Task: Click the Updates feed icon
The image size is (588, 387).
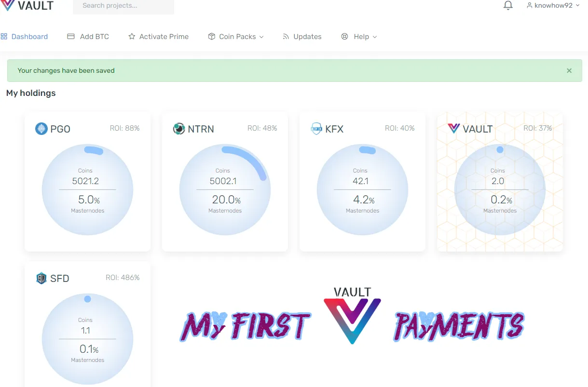Action: [x=286, y=37]
